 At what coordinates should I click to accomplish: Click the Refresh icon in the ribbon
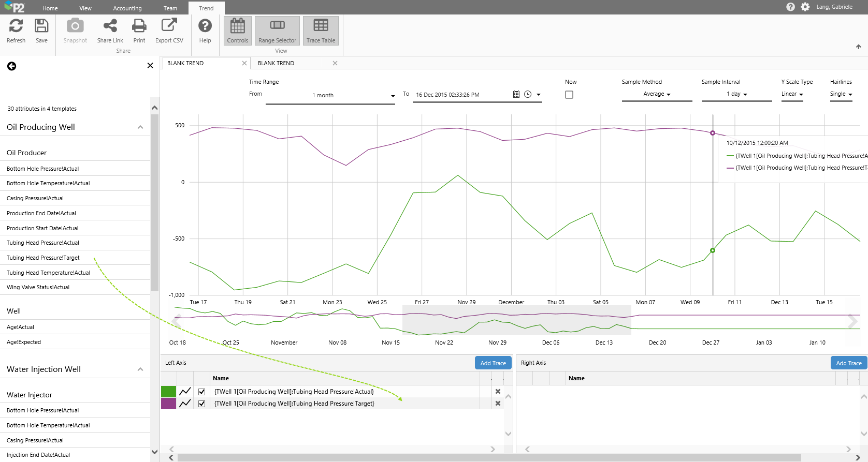click(16, 26)
